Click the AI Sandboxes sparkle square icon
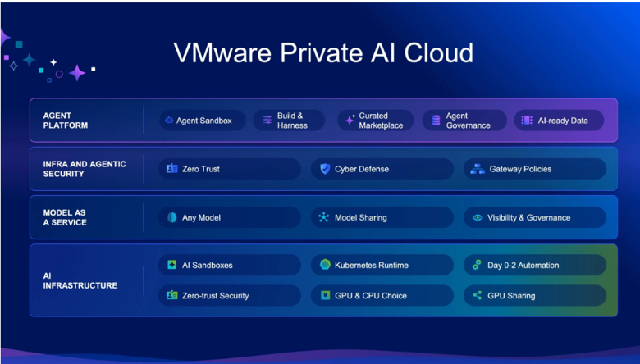 click(171, 265)
